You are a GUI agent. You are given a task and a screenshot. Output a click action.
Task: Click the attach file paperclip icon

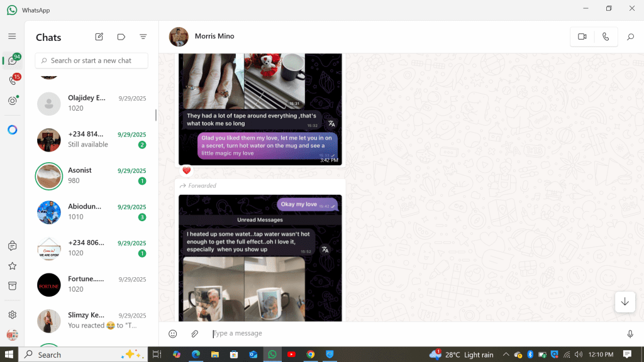click(x=195, y=334)
